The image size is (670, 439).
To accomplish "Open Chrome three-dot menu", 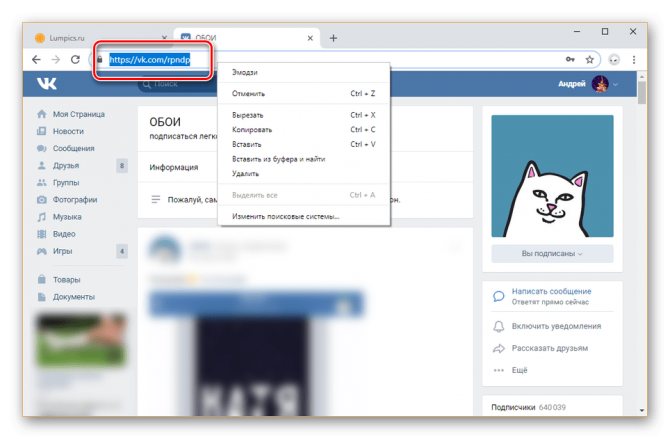I will (x=634, y=59).
